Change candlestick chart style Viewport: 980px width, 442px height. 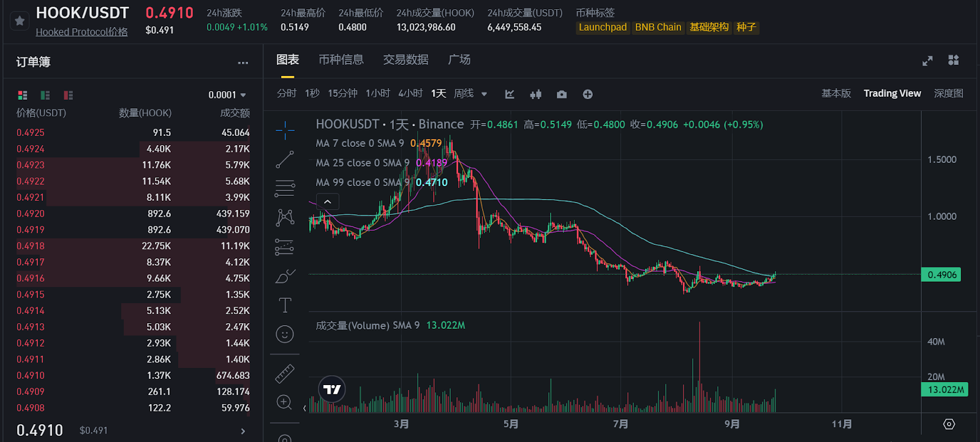tap(536, 94)
